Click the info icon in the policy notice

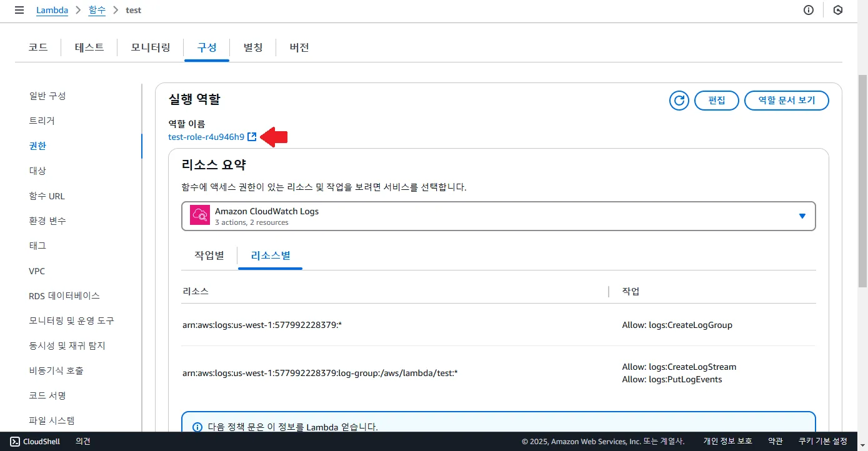197,427
